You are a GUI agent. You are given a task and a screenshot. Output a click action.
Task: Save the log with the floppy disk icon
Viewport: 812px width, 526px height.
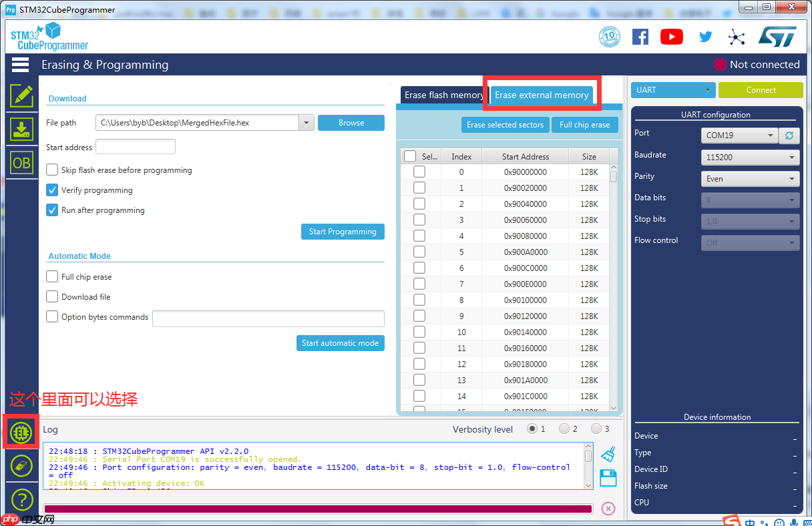[608, 478]
